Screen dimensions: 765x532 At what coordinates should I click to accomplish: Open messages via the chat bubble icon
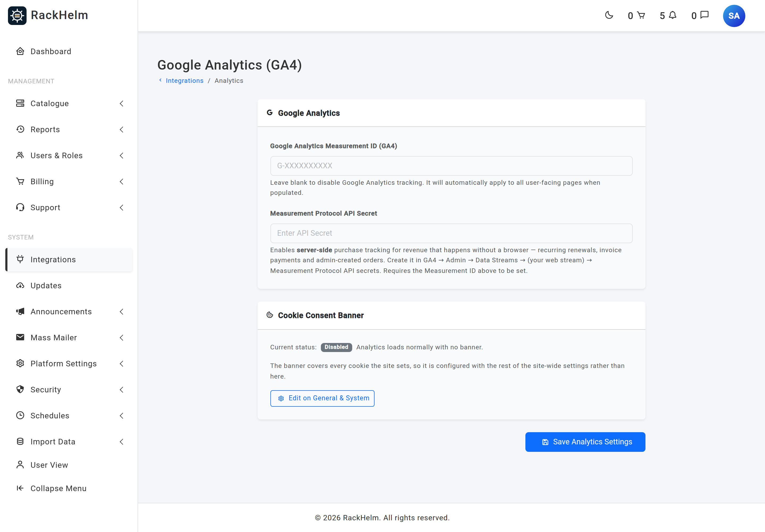tap(704, 15)
